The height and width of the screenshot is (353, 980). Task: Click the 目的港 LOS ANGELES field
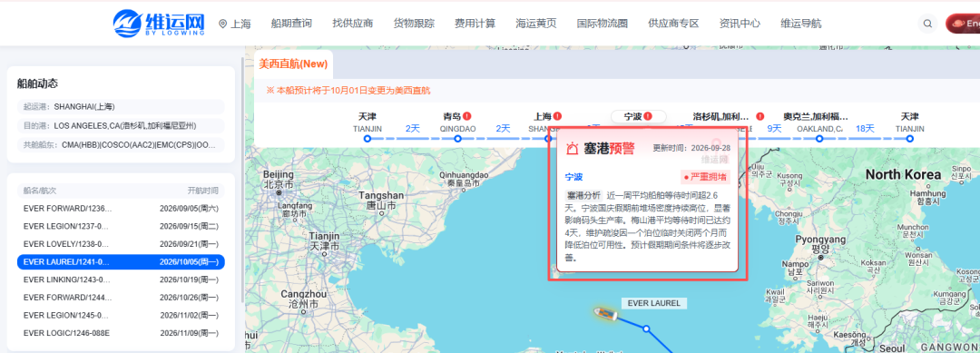coord(121,125)
